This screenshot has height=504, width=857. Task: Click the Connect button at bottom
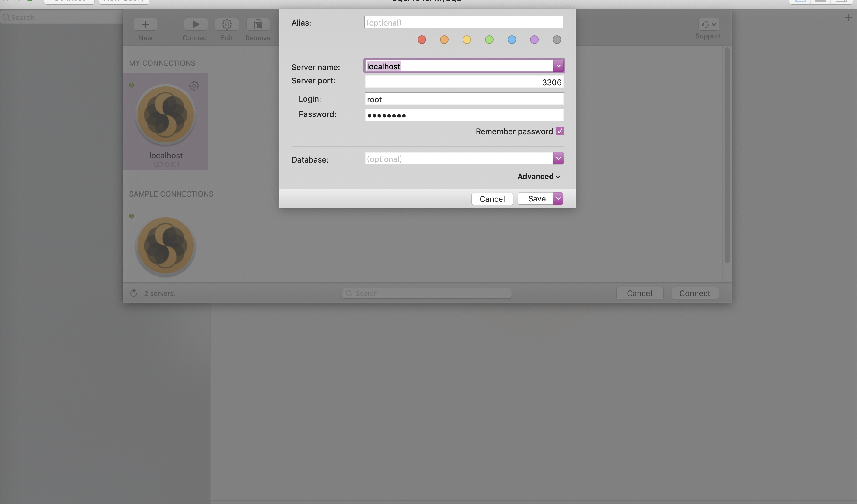point(695,293)
